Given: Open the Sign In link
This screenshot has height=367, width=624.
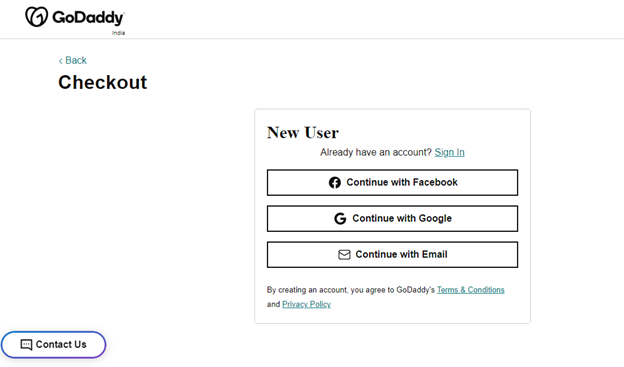Looking at the screenshot, I should pyautogui.click(x=449, y=152).
